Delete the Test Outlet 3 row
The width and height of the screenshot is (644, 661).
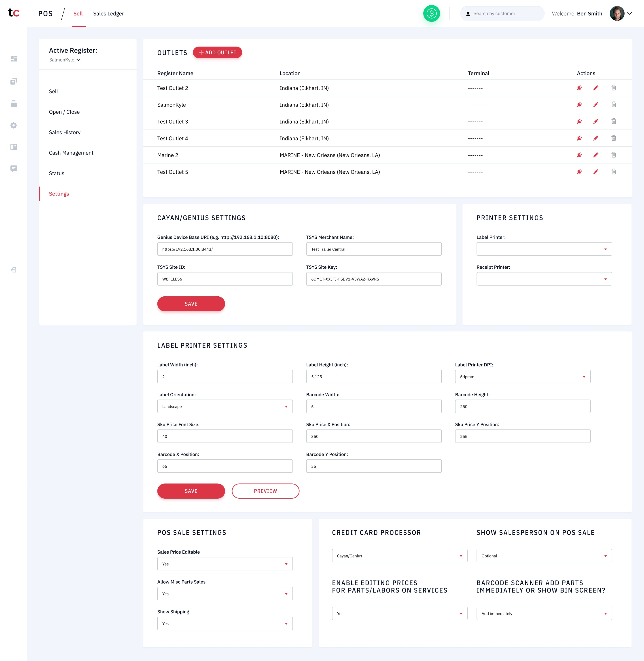tap(614, 121)
